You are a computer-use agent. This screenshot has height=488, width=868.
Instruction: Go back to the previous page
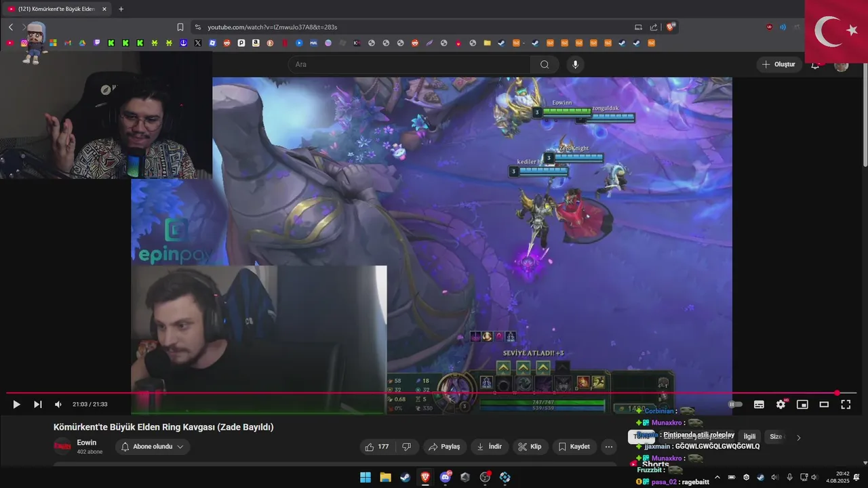(x=11, y=27)
